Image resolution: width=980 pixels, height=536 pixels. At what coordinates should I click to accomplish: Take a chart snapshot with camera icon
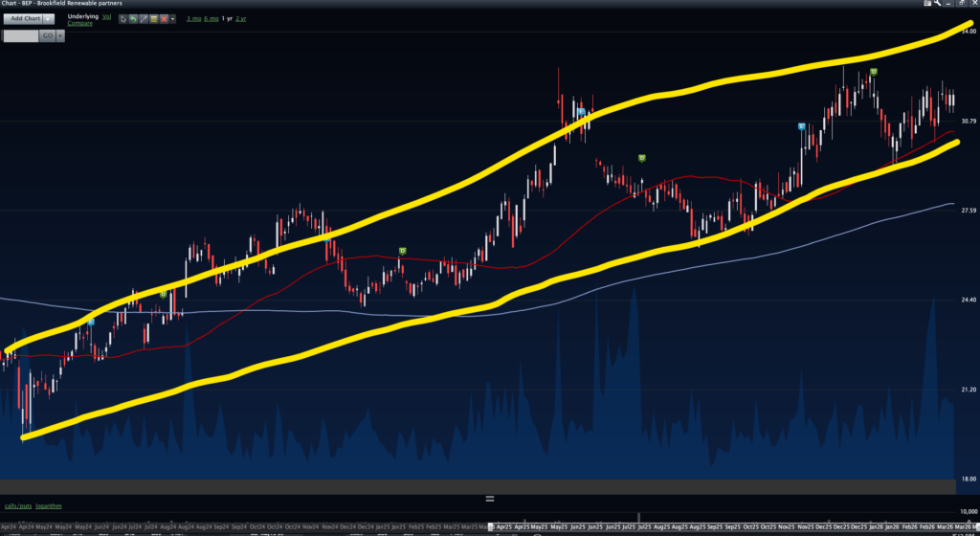click(x=927, y=3)
